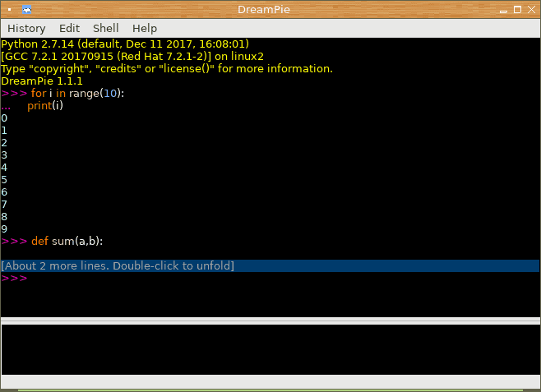
Task: Click the small dot icon in title bar
Action: 10,10
